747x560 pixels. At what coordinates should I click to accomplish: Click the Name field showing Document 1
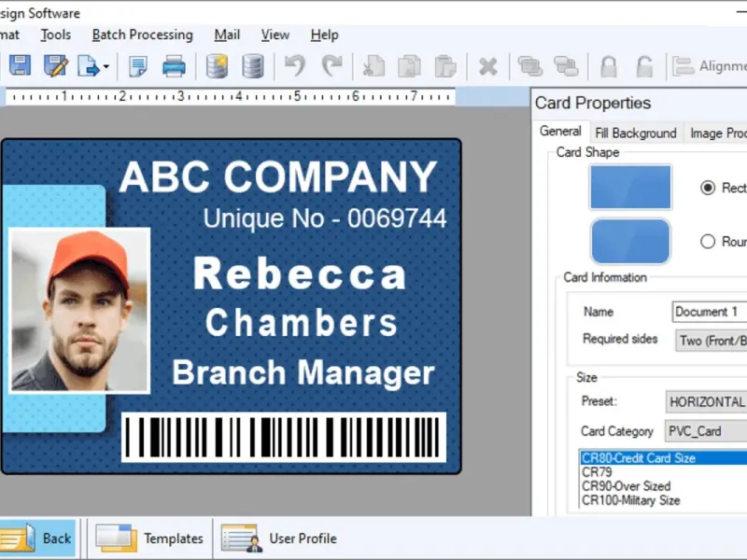(x=710, y=312)
